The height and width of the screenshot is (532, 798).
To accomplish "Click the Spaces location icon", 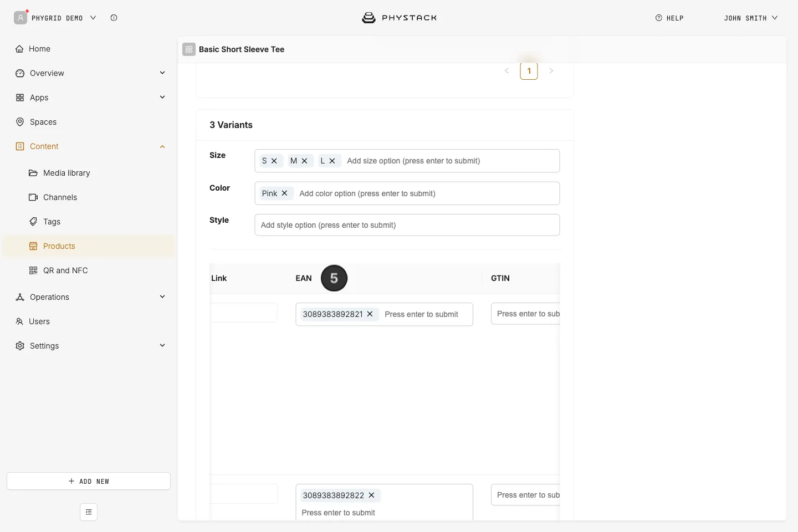I will pyautogui.click(x=20, y=122).
